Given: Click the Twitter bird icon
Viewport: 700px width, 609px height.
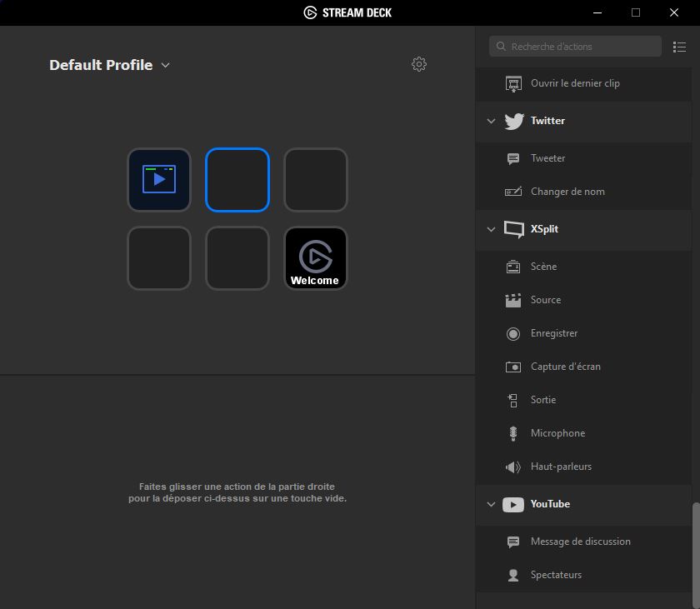Looking at the screenshot, I should (514, 121).
